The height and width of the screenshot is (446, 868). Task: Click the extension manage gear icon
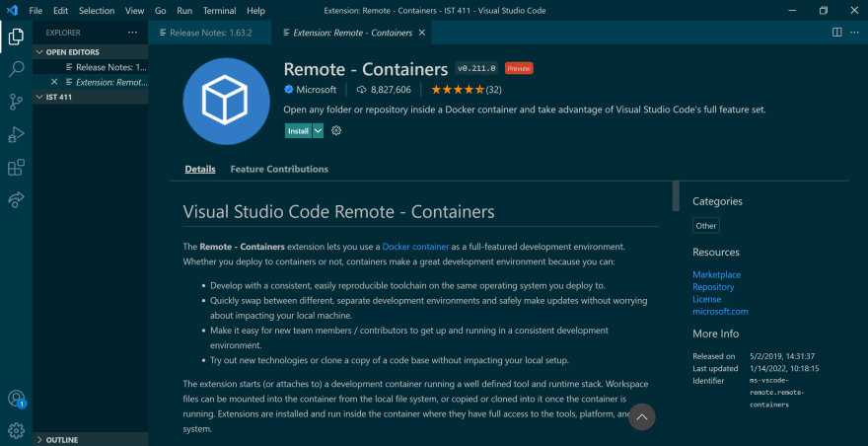[x=336, y=131]
